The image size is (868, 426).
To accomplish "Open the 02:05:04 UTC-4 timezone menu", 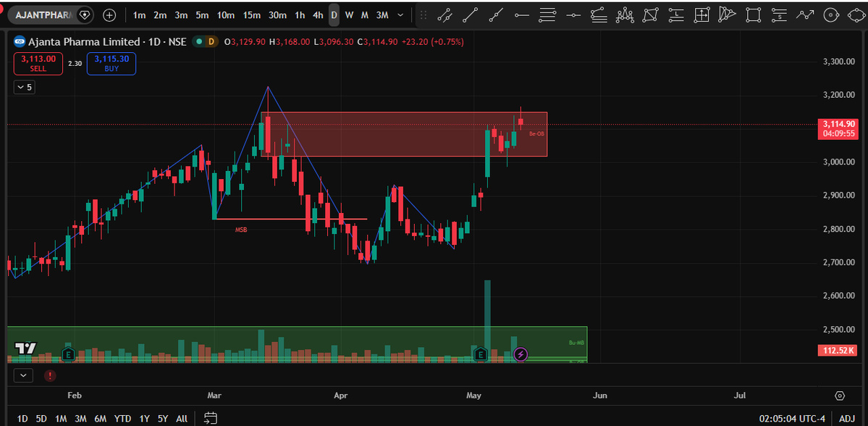I will [791, 418].
